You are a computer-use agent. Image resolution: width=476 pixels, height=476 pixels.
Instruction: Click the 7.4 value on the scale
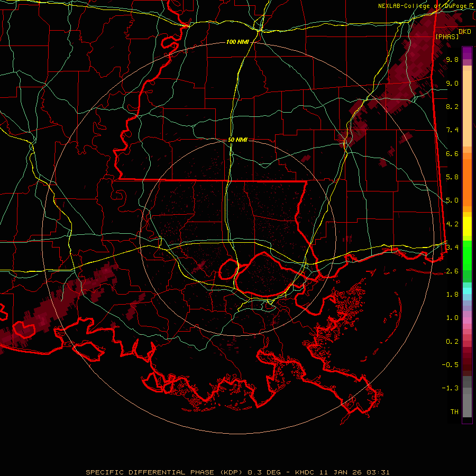coord(452,130)
